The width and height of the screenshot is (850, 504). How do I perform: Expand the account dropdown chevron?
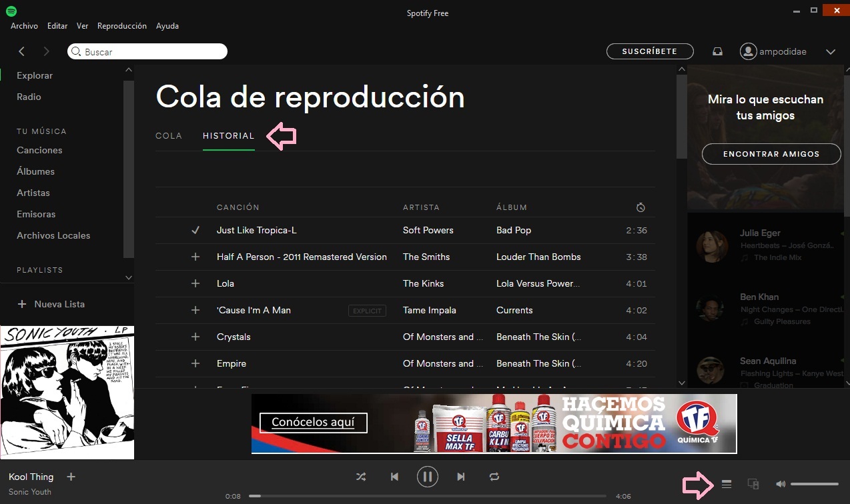pos(831,51)
